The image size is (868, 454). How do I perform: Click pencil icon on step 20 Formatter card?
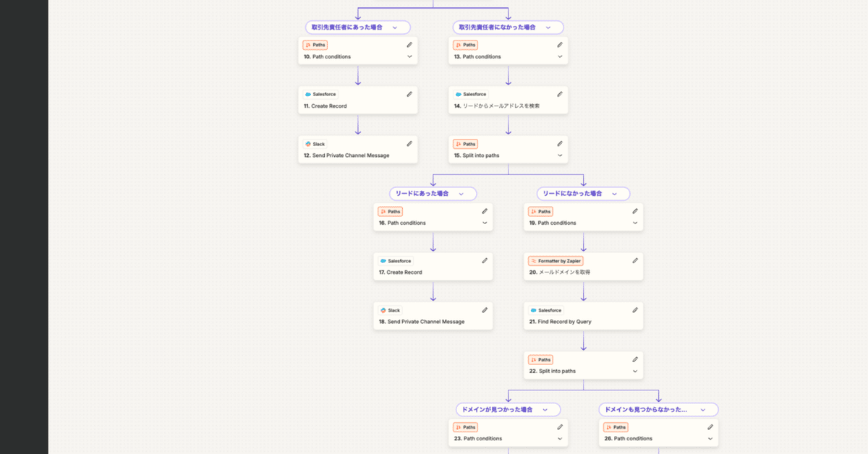click(x=635, y=260)
